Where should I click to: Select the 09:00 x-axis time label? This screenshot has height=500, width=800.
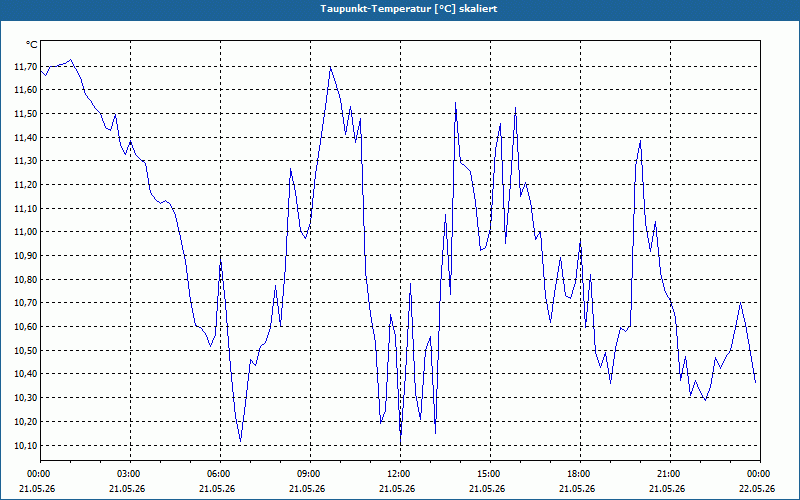click(307, 474)
